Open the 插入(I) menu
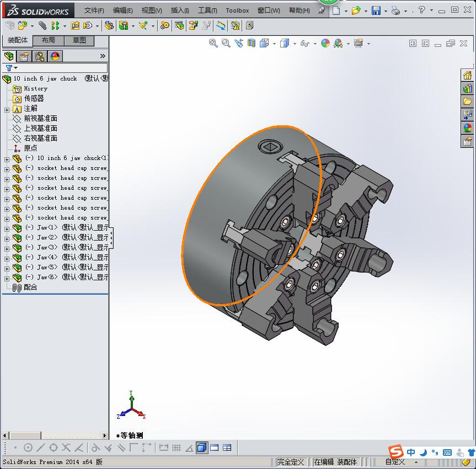The height and width of the screenshot is (469, 476). [x=180, y=10]
